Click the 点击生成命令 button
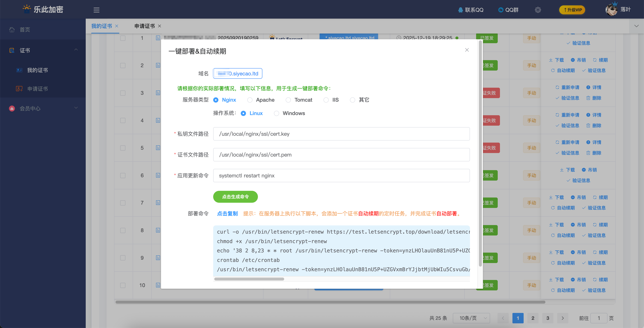 pos(235,197)
